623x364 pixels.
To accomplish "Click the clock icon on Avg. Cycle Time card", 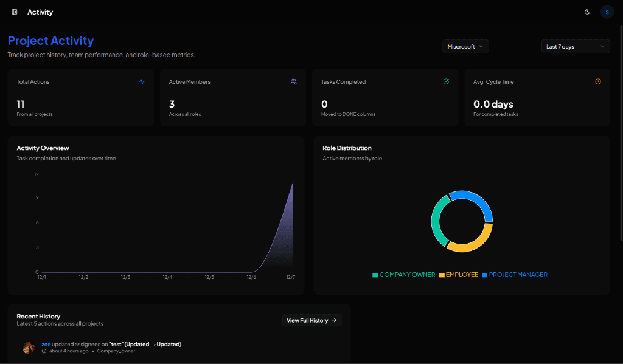I will (598, 81).
